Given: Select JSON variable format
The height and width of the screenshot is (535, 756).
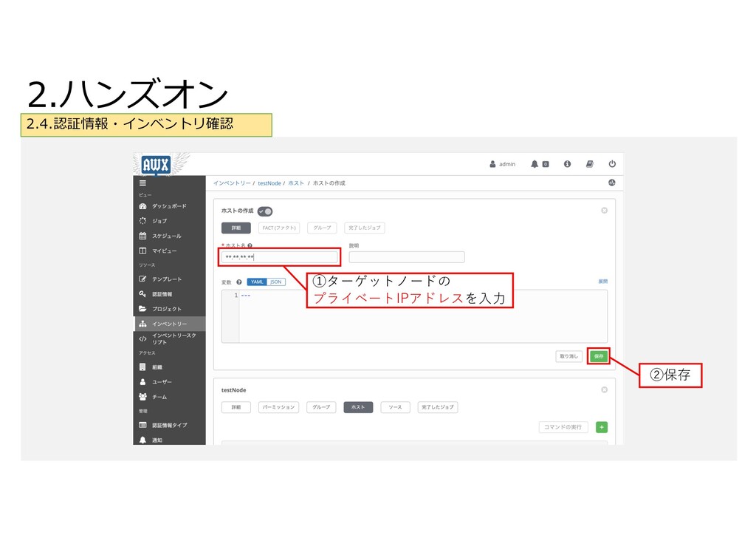Looking at the screenshot, I should 276,282.
